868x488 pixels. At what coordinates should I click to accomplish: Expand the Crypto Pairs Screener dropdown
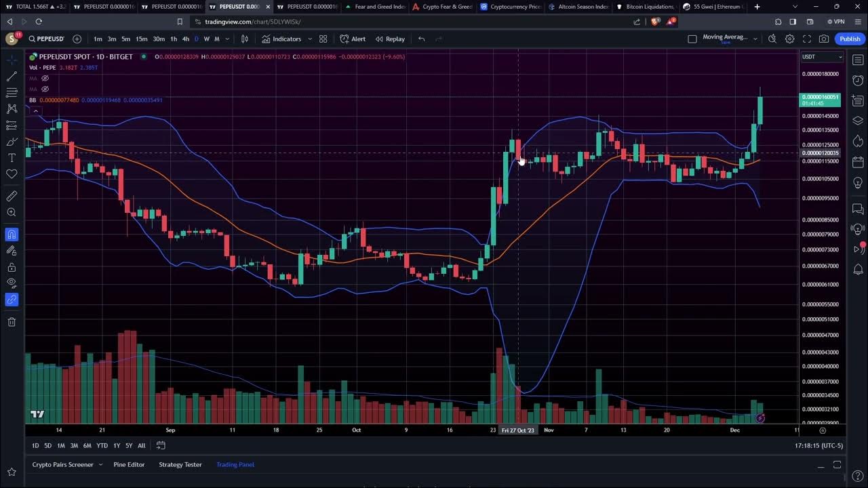pyautogui.click(x=100, y=464)
